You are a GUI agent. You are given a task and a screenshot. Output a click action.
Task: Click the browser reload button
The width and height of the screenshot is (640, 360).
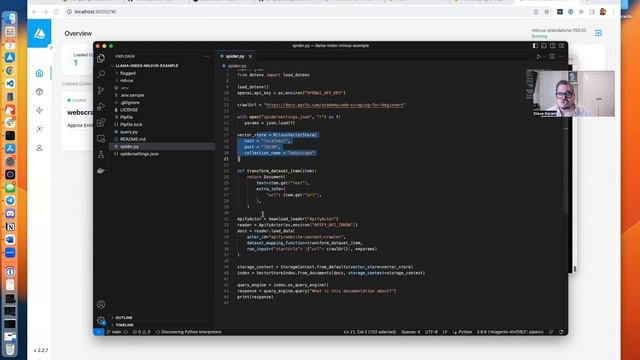[56, 12]
